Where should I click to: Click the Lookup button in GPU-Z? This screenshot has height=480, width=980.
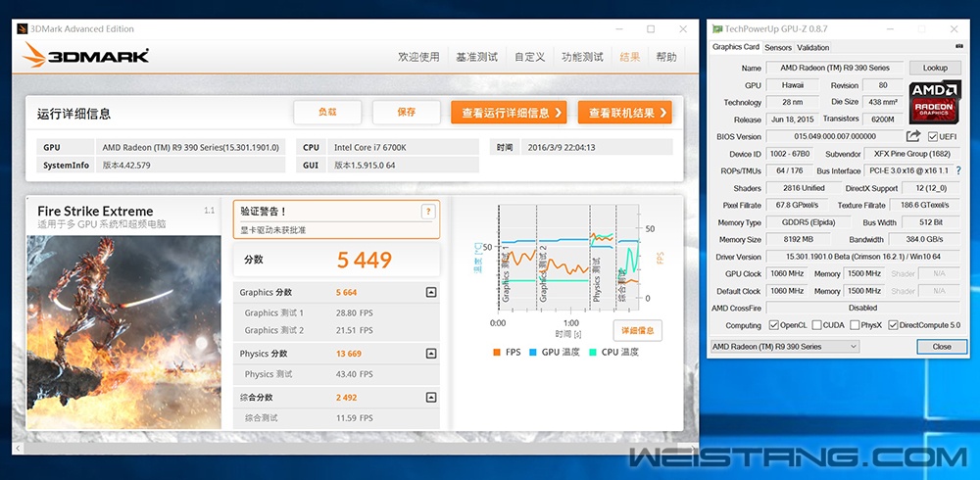(x=935, y=68)
